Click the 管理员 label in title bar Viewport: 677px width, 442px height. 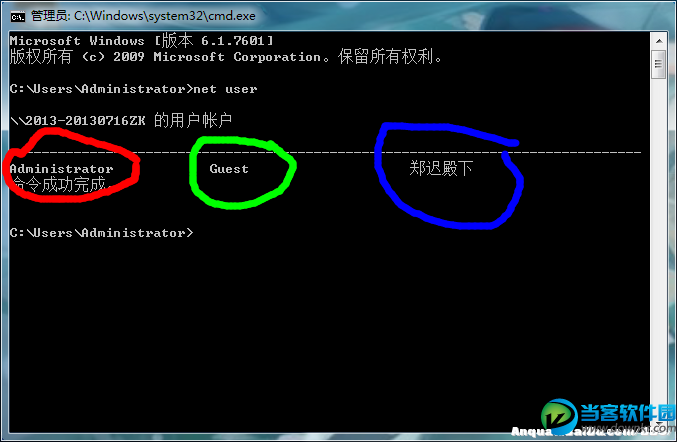pos(50,16)
